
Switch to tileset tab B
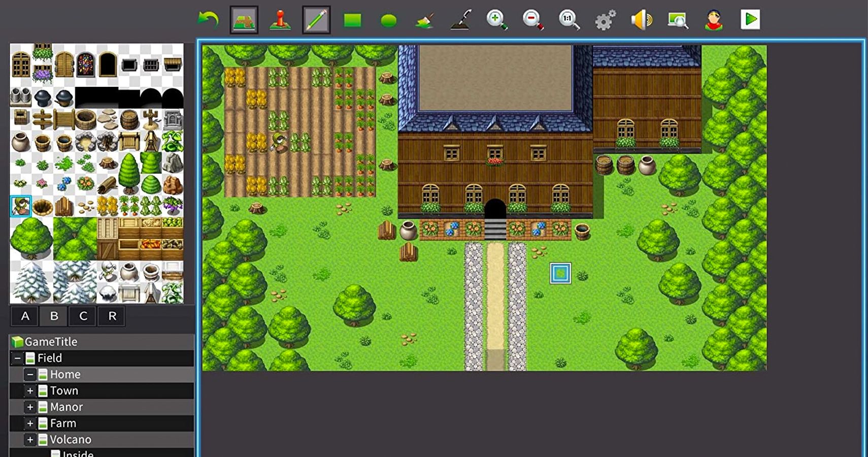pos(54,316)
